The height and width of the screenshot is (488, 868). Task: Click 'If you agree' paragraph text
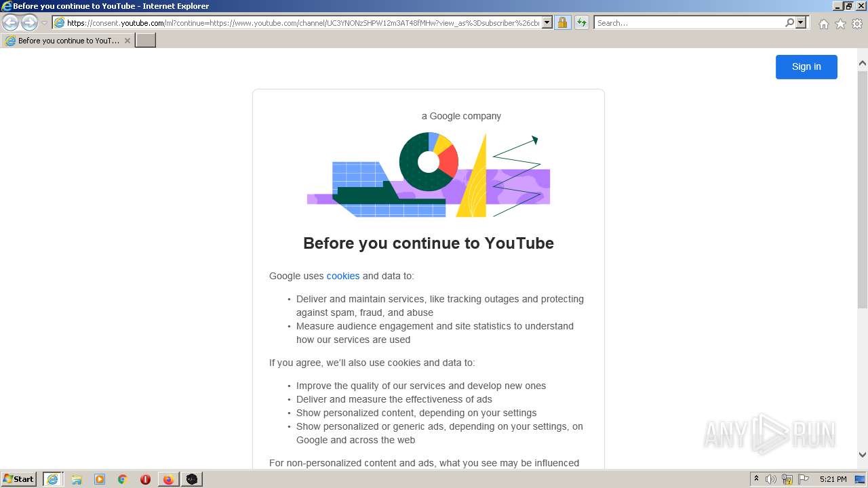[x=372, y=363]
